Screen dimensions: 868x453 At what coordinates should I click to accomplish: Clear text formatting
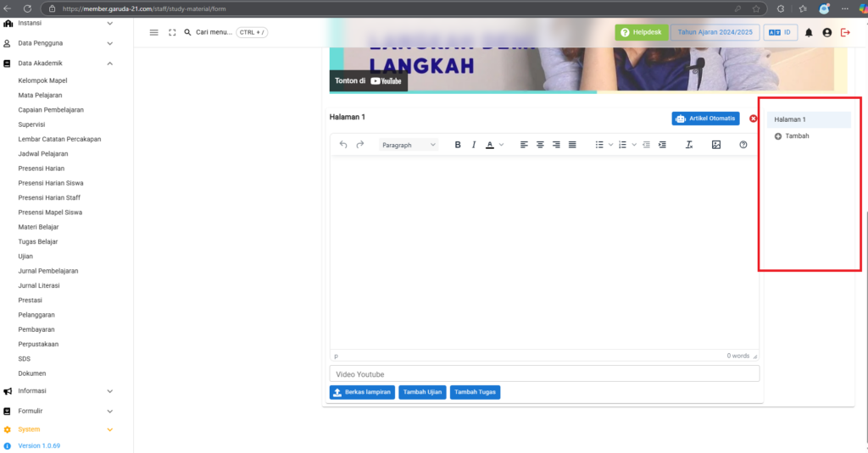pos(689,145)
